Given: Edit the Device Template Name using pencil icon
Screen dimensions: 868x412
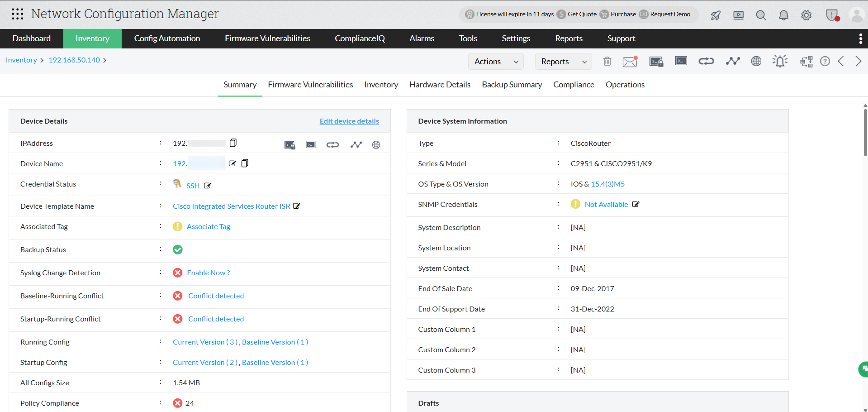Looking at the screenshot, I should (x=297, y=206).
